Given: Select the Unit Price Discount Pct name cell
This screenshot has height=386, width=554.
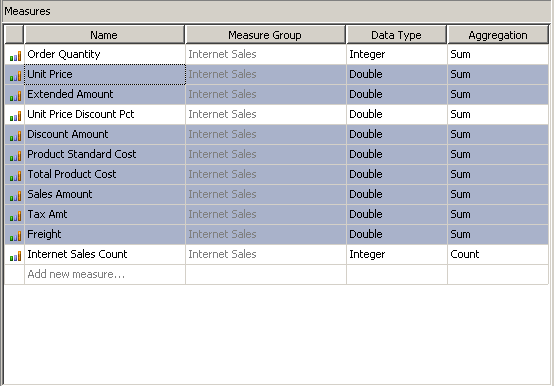Looking at the screenshot, I should pyautogui.click(x=105, y=114).
